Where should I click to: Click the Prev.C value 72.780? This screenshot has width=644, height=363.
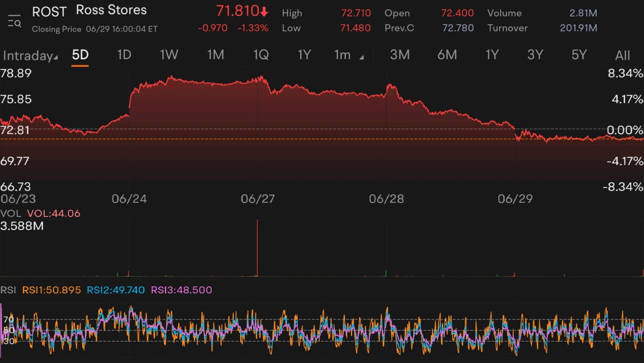(458, 28)
